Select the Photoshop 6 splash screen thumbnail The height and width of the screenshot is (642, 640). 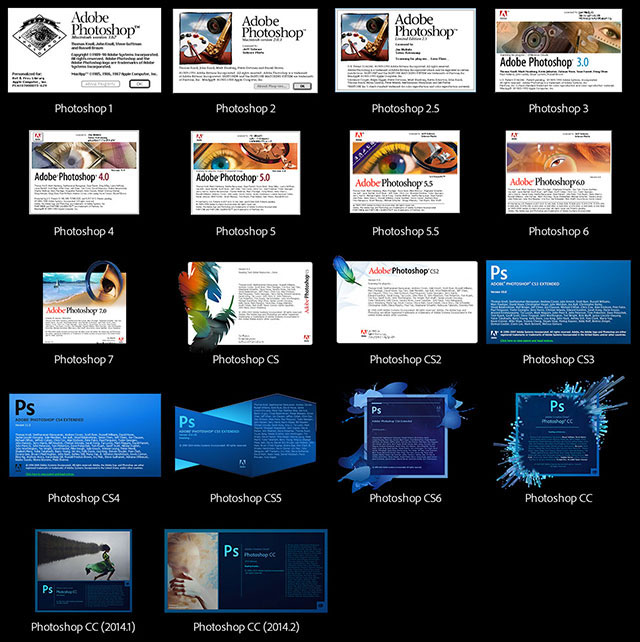559,172
